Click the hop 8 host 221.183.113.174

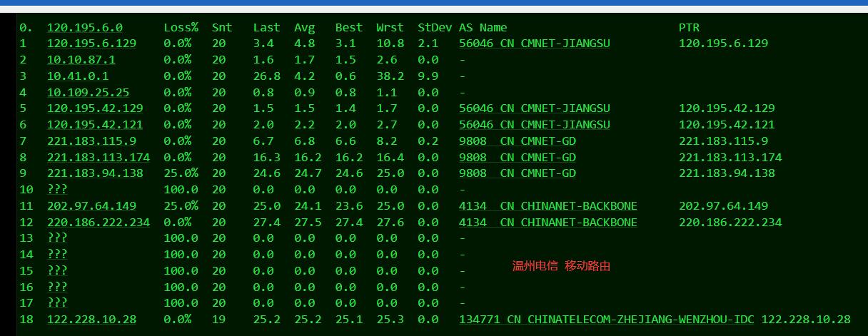click(99, 157)
